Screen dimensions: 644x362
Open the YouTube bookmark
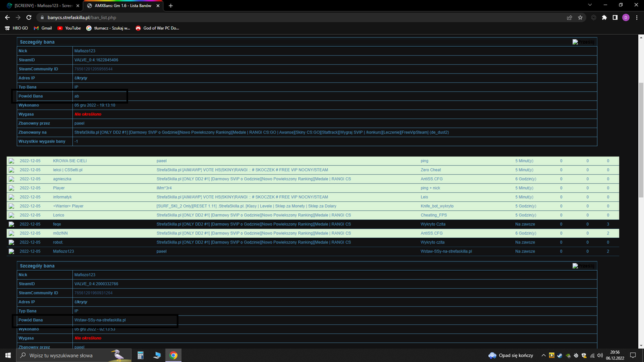click(69, 28)
